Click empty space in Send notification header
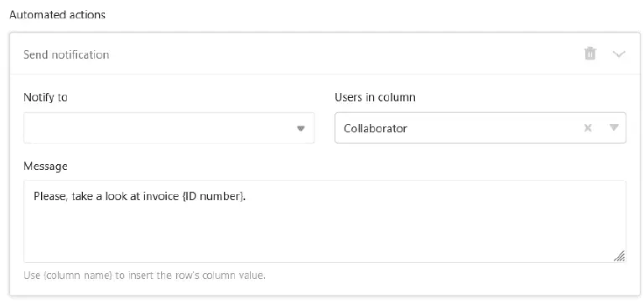The image size is (644, 304). coord(345,54)
